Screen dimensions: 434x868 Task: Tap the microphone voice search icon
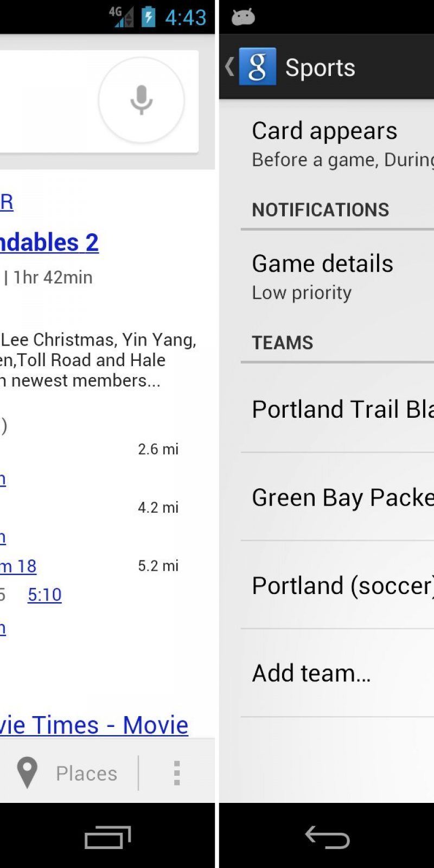pyautogui.click(x=142, y=100)
